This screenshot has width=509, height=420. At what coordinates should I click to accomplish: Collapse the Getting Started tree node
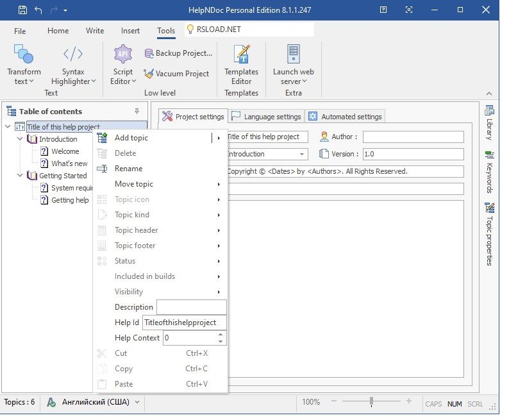tap(20, 176)
